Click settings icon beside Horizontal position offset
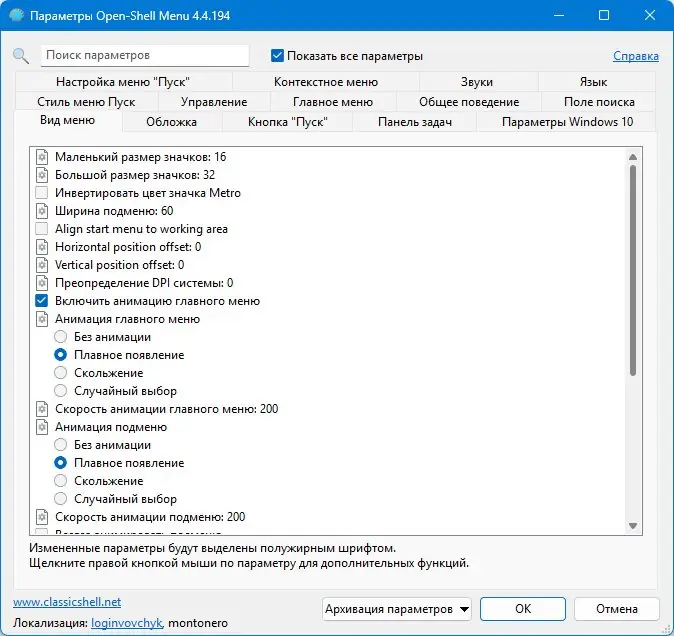 (42, 247)
